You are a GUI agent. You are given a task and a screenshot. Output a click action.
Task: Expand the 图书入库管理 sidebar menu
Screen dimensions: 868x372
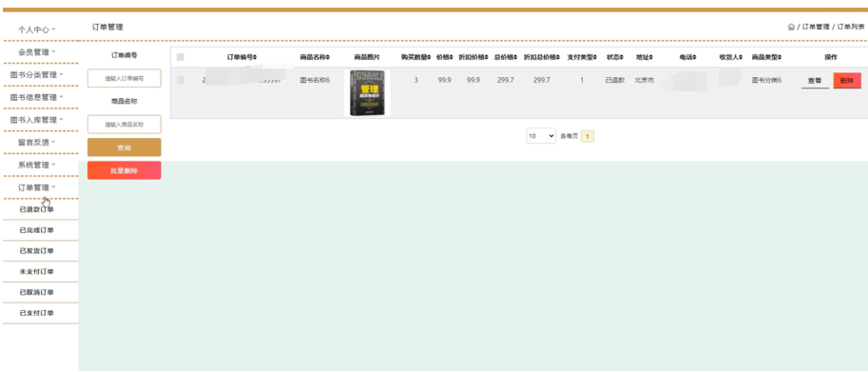coord(37,120)
